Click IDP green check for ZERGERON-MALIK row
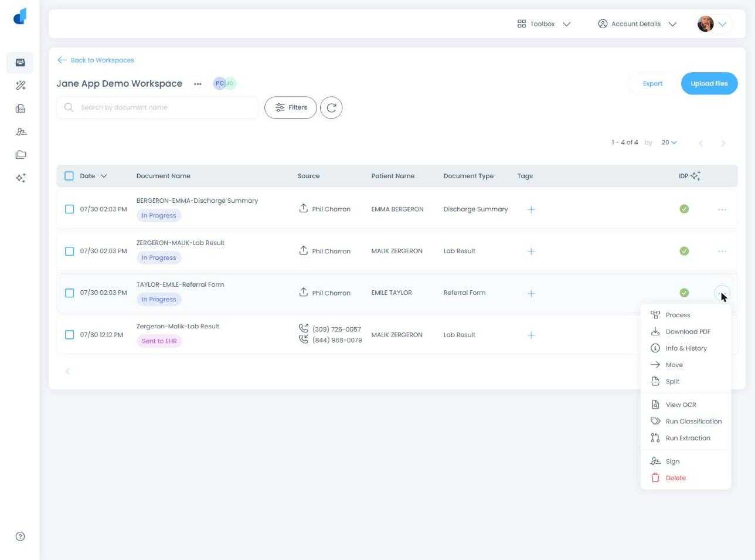This screenshot has height=560, width=755. click(684, 251)
